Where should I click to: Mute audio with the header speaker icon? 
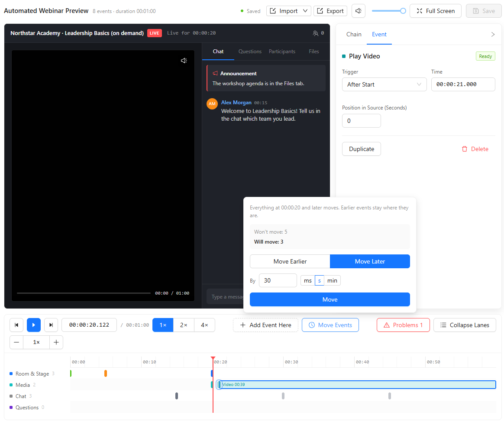[x=359, y=11]
